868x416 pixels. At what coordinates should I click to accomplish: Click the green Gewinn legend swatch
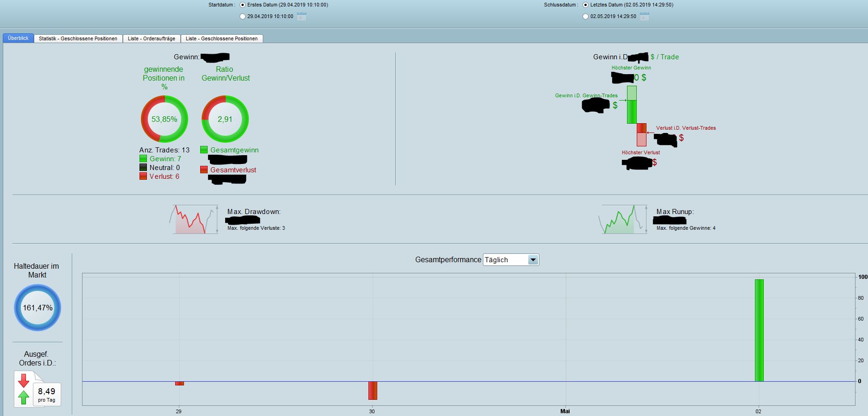coord(143,158)
